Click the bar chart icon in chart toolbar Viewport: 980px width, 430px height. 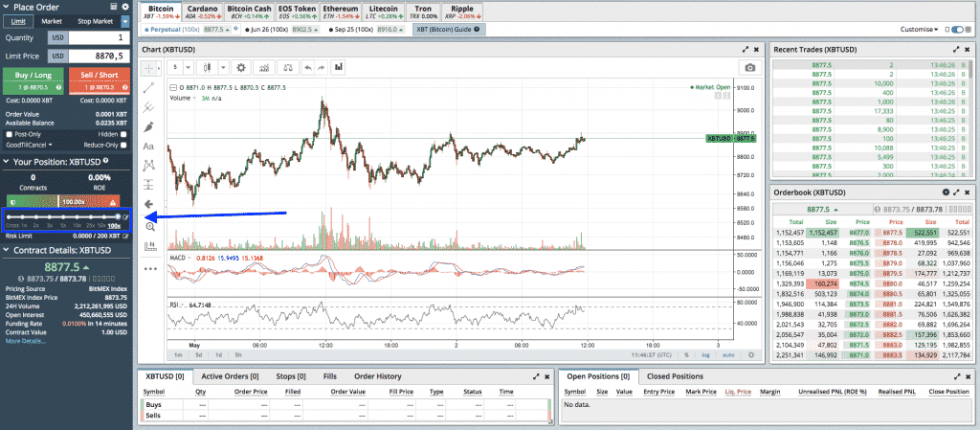point(339,67)
